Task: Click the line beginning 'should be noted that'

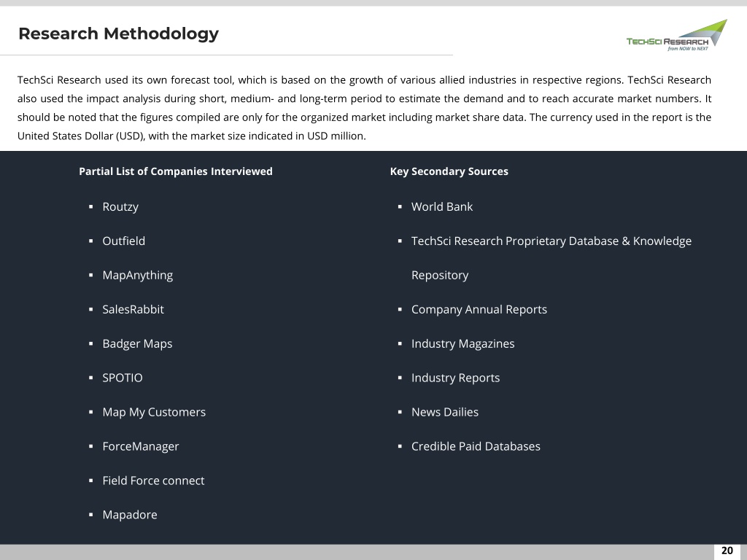Action: tap(365, 117)
